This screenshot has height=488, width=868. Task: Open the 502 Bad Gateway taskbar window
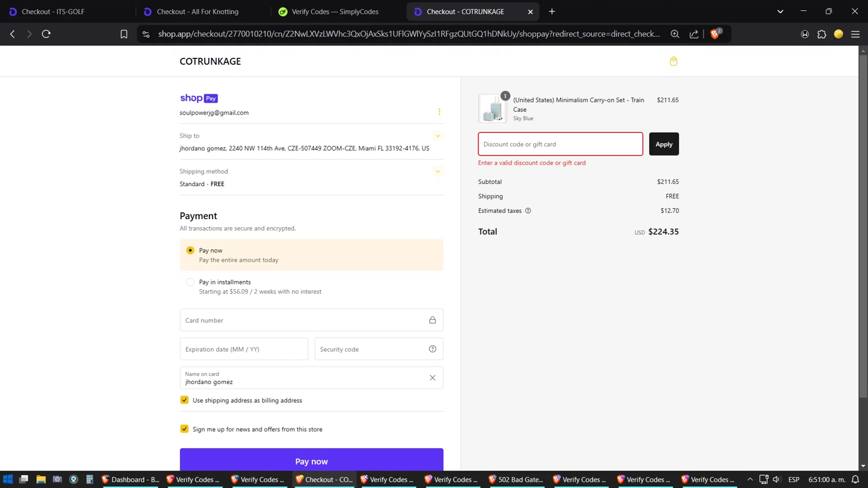pos(516,479)
